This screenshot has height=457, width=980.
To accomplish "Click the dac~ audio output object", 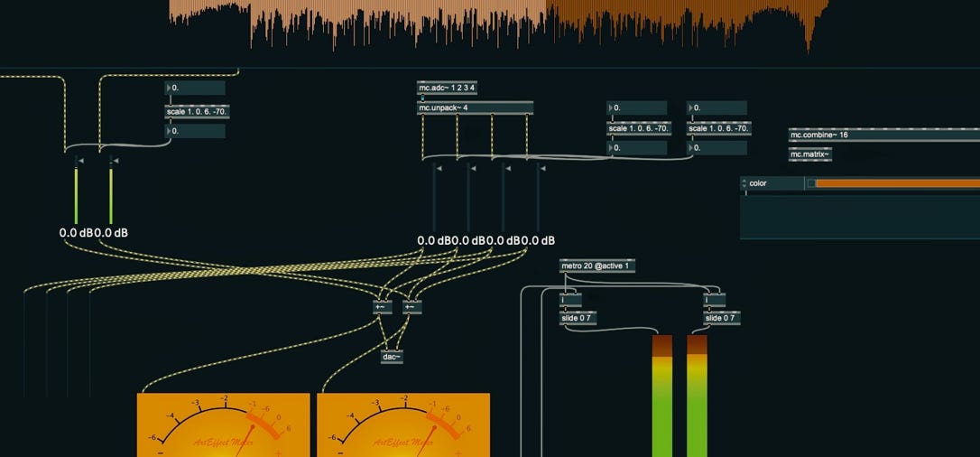I will pos(391,357).
